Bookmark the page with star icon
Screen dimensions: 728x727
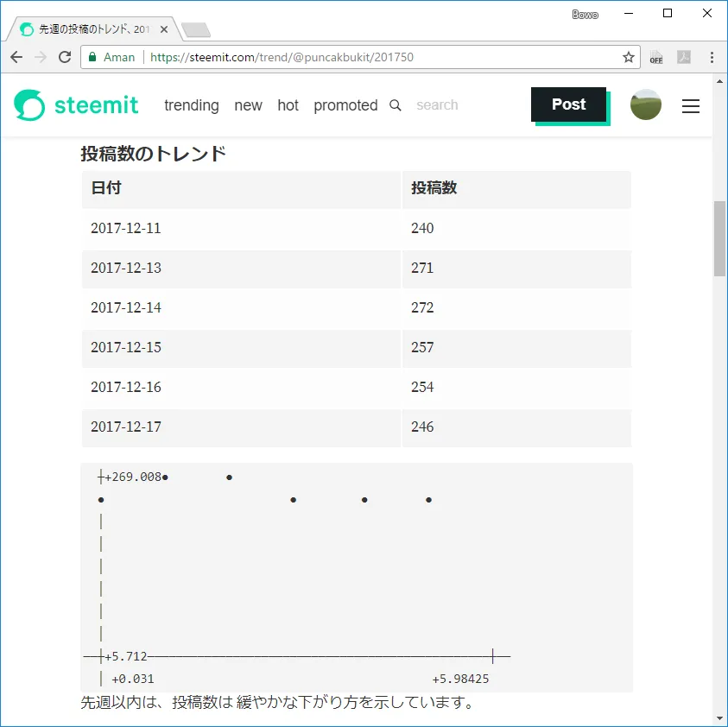pos(628,57)
